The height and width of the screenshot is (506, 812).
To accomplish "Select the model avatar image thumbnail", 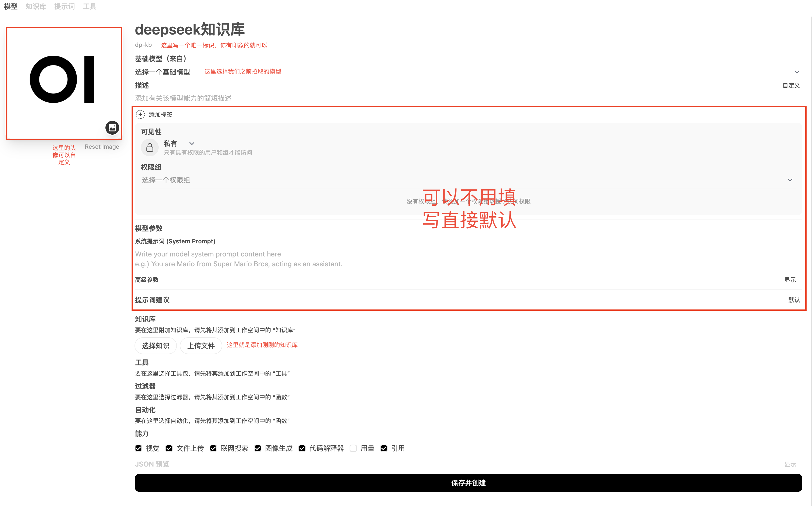I will pos(64,83).
